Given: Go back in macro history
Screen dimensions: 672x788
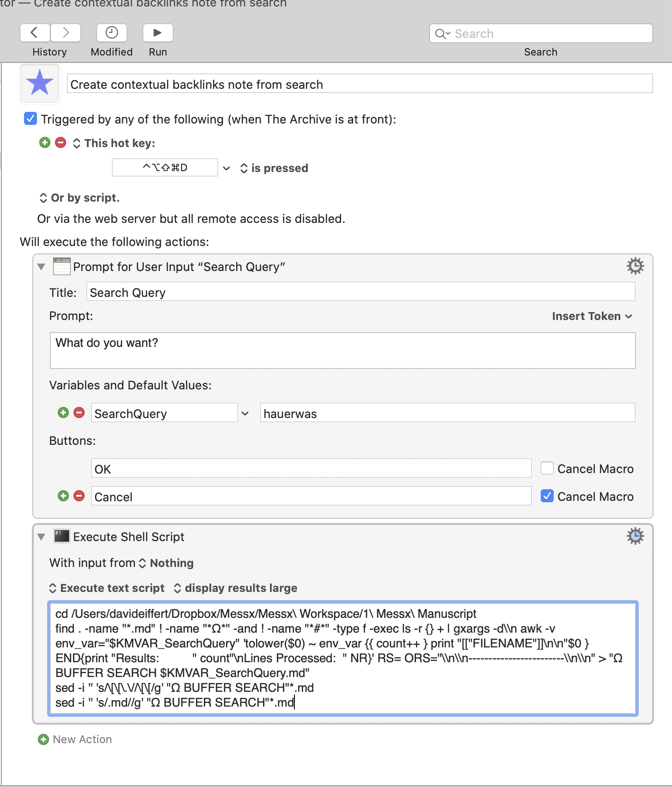Looking at the screenshot, I should [35, 33].
